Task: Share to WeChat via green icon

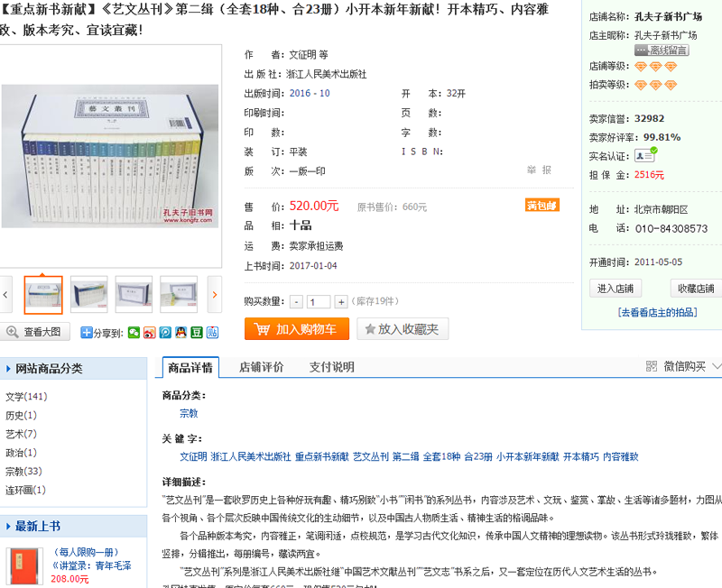Action: [134, 332]
